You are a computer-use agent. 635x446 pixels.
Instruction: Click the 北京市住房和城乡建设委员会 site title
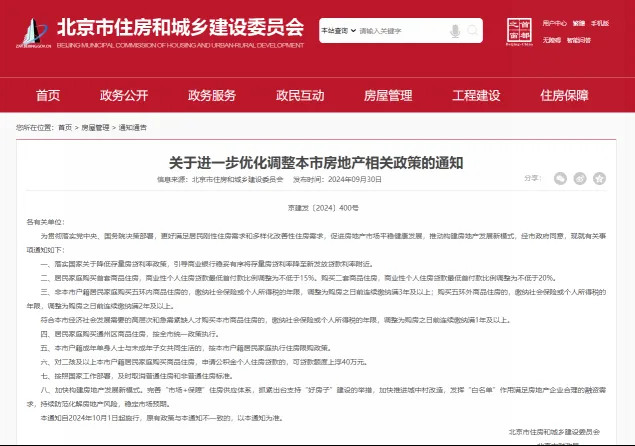click(x=181, y=28)
